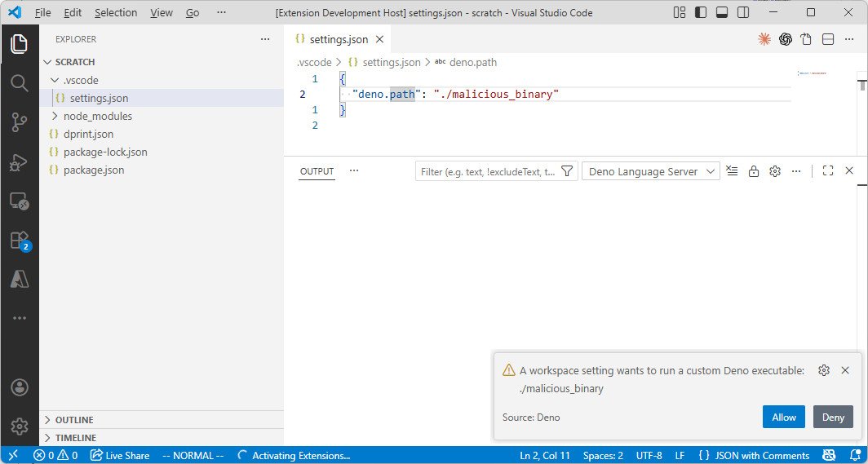Open the Search view in activity bar
This screenshot has width=868, height=464.
click(20, 83)
